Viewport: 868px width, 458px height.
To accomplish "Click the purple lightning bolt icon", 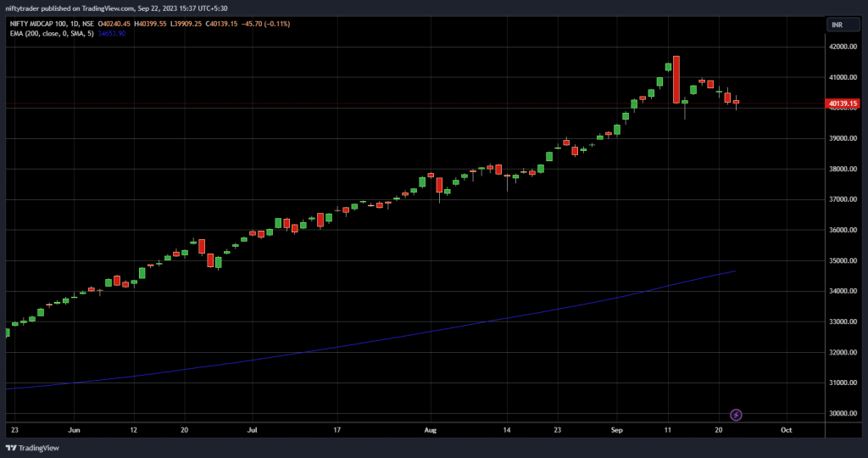I will tap(736, 415).
